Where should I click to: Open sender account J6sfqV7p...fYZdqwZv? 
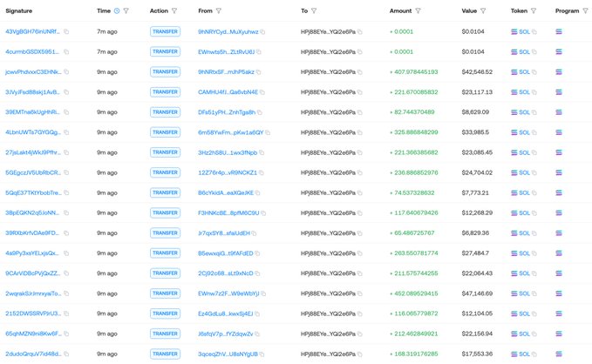tap(226, 334)
